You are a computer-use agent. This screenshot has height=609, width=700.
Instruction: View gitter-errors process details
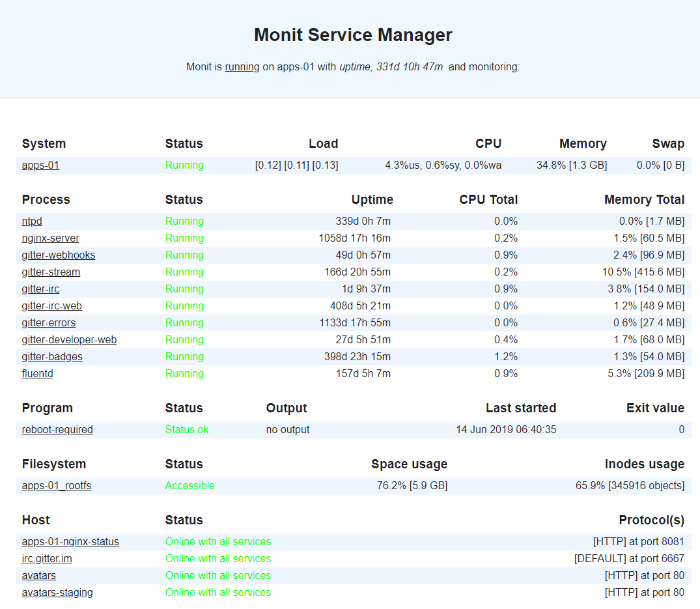pyautogui.click(x=49, y=323)
